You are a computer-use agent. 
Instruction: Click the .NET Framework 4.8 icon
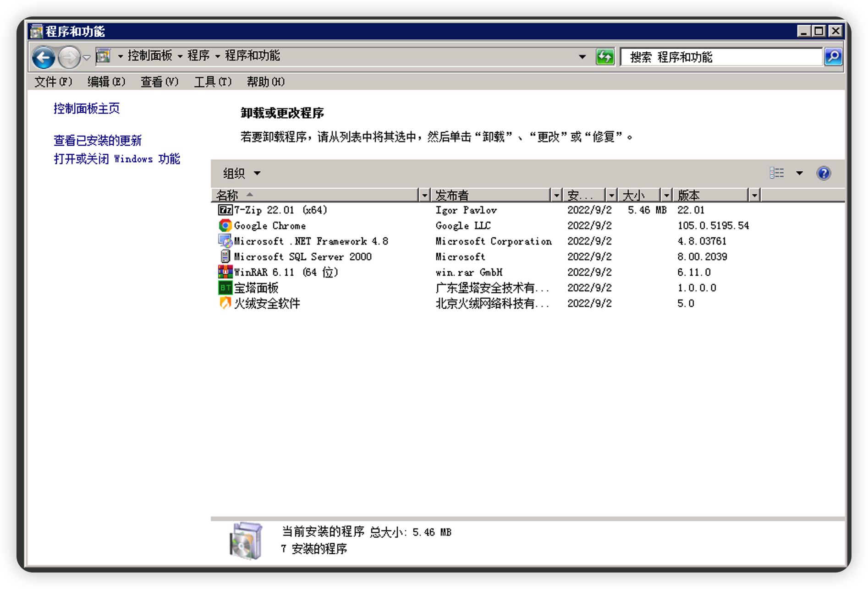(x=225, y=241)
